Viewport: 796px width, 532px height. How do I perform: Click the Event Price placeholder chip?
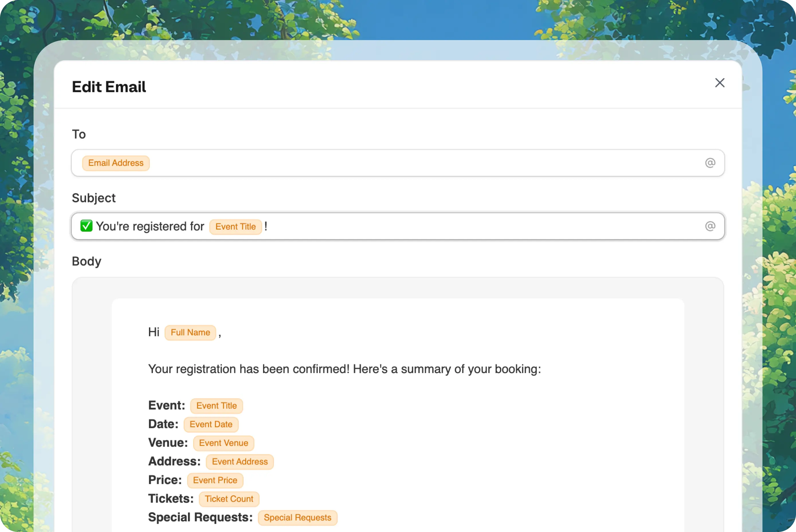[215, 480]
